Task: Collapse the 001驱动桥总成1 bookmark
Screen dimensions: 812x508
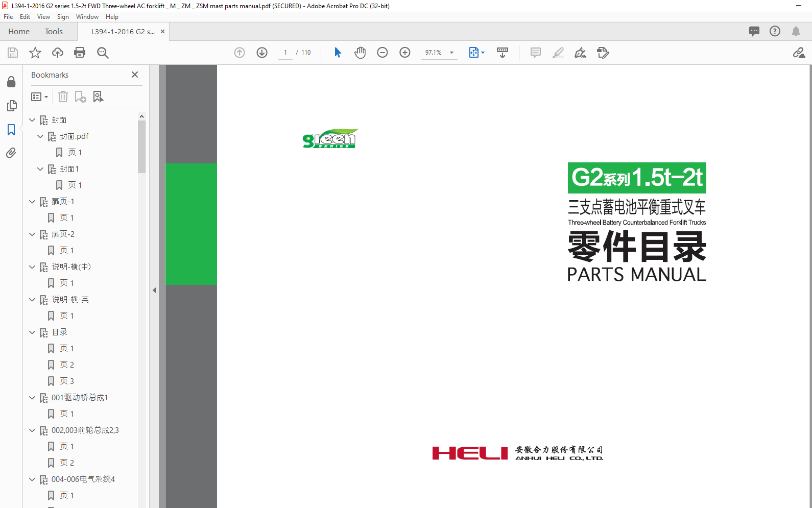Action: pos(32,398)
